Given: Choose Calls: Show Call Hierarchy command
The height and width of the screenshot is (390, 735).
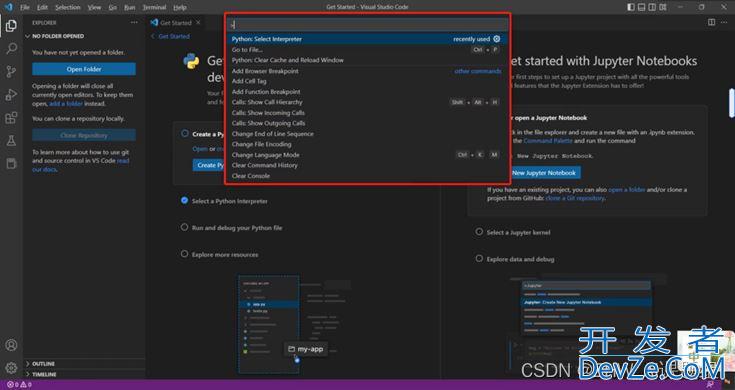Looking at the screenshot, I should 368,102.
